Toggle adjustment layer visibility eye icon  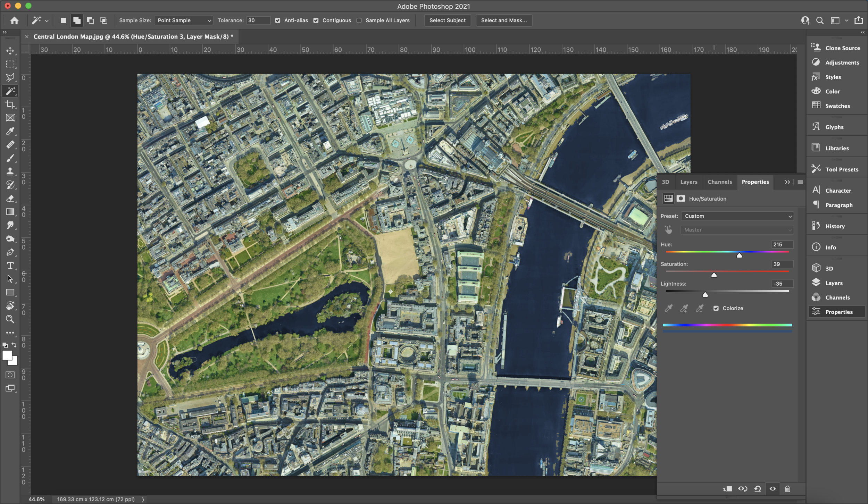tap(773, 489)
